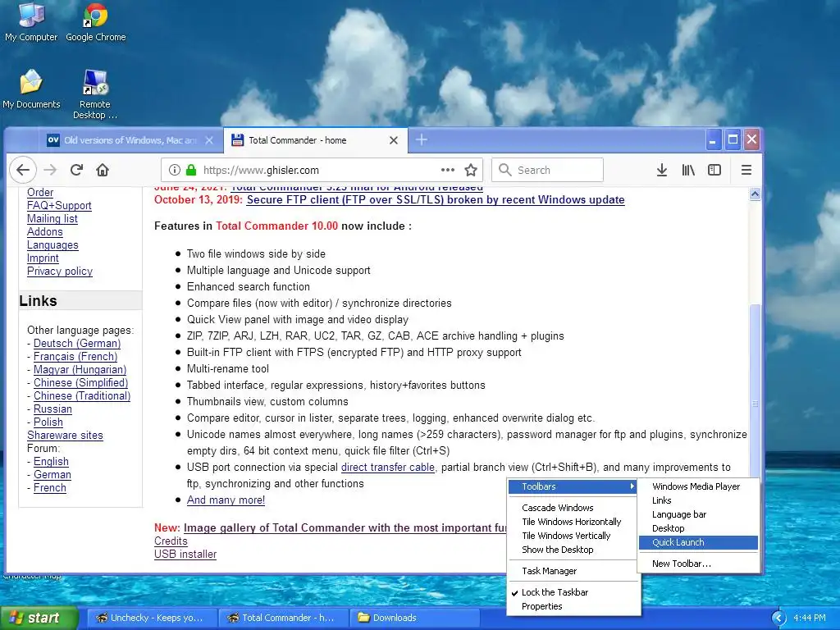Expand the Toolbars submenu
The width and height of the screenshot is (840, 630).
point(573,486)
